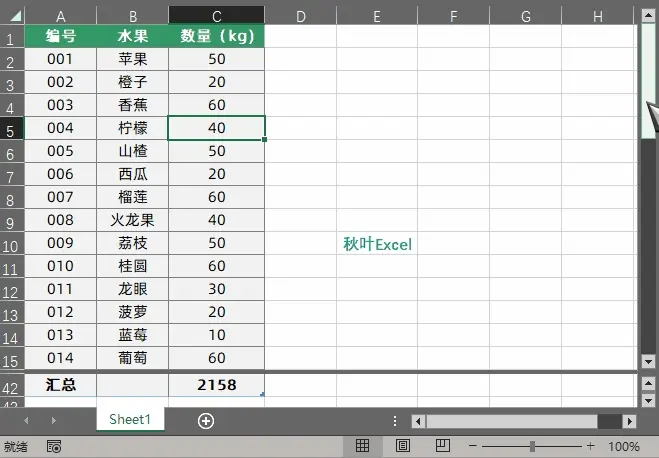Select column F header

click(453, 16)
